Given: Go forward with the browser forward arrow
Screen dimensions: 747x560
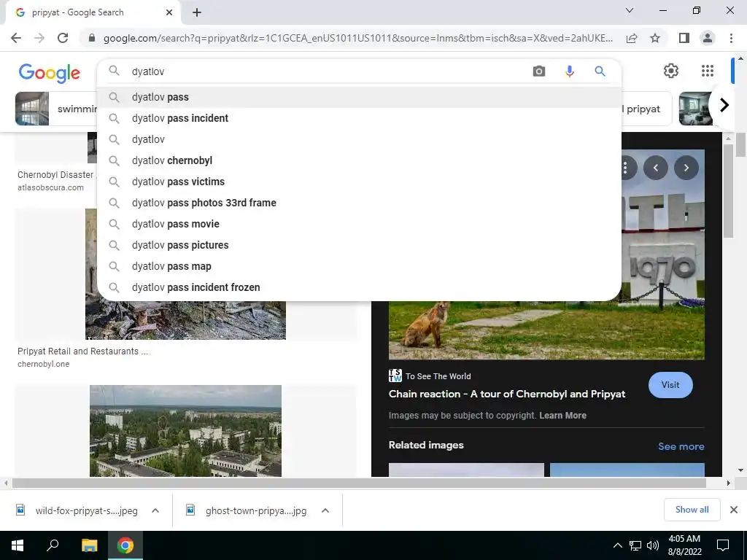Looking at the screenshot, I should coord(39,38).
